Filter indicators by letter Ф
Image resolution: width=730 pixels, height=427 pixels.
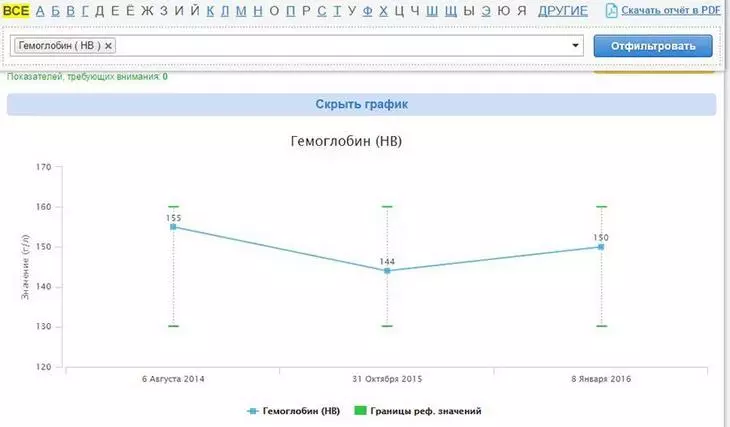[367, 10]
